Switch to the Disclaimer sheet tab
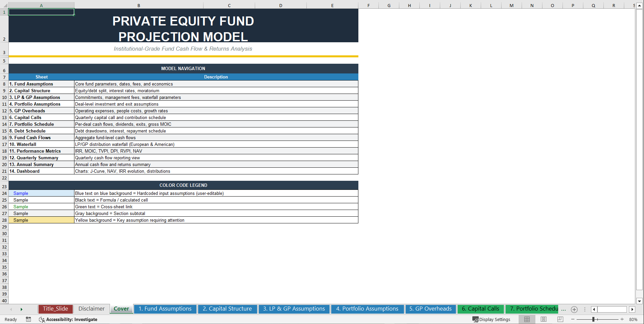This screenshot has width=644, height=324. point(91,309)
